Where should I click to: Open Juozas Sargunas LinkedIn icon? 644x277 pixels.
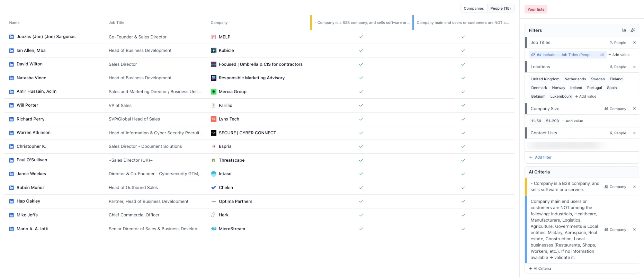11,37
